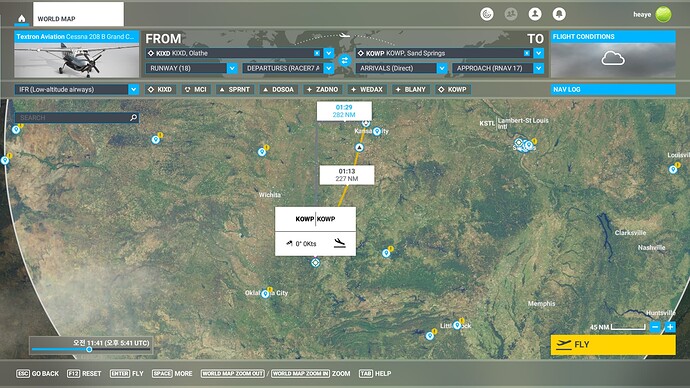This screenshot has height=388, width=690.
Task: Select the ZADNO waypoint in the route
Action: click(x=323, y=89)
